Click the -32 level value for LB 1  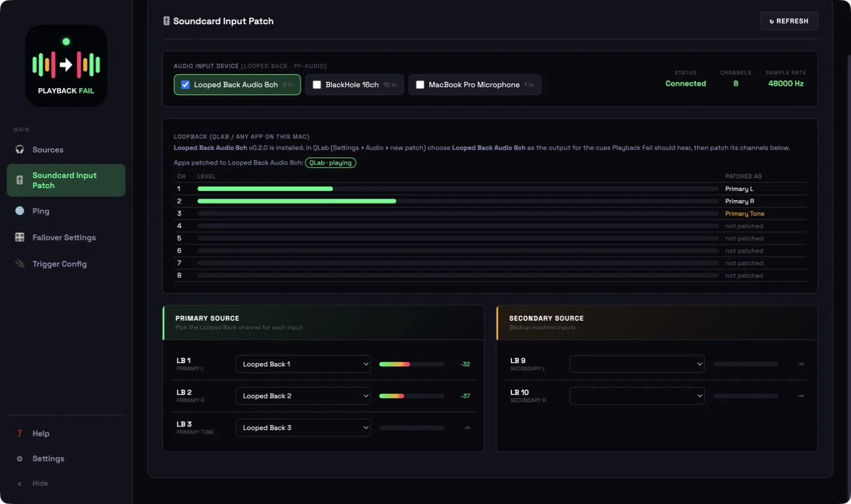[465, 364]
